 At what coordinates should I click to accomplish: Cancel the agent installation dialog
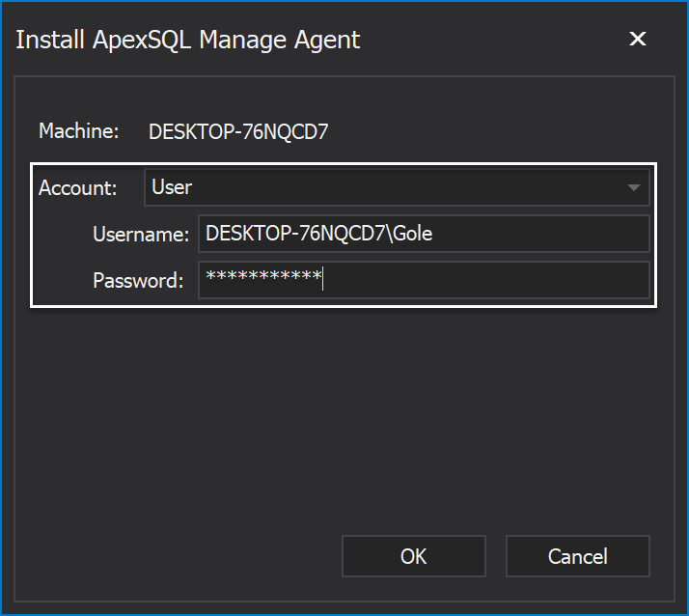point(577,556)
